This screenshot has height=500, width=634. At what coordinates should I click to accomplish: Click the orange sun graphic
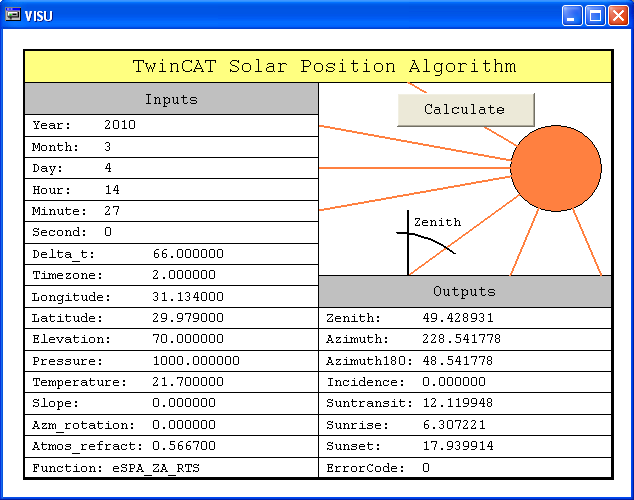pos(556,168)
